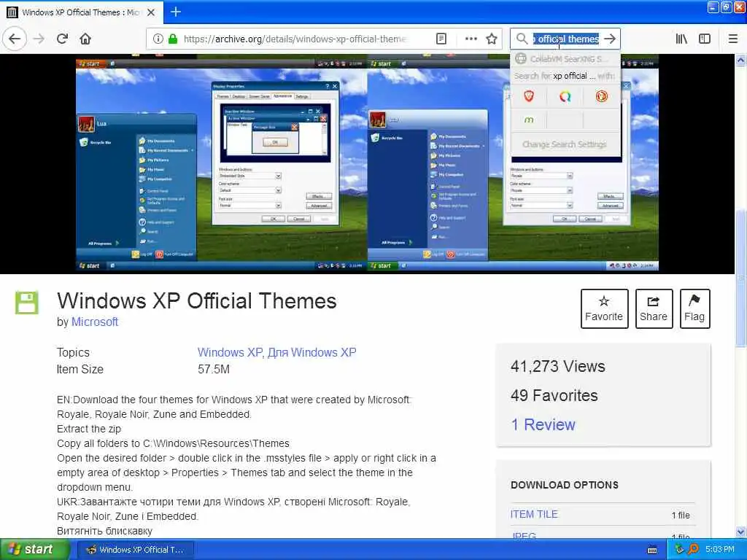Click the vertical scrollbar thumb

[740, 278]
